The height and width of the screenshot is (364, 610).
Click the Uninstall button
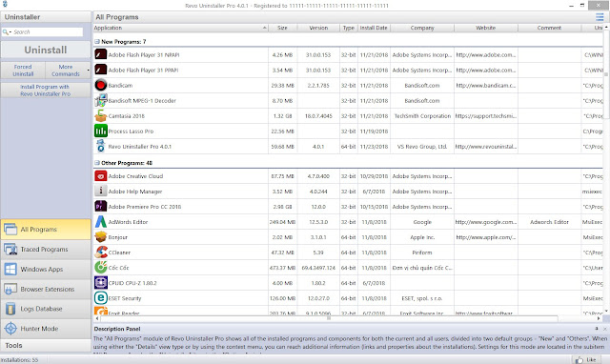pos(46,50)
